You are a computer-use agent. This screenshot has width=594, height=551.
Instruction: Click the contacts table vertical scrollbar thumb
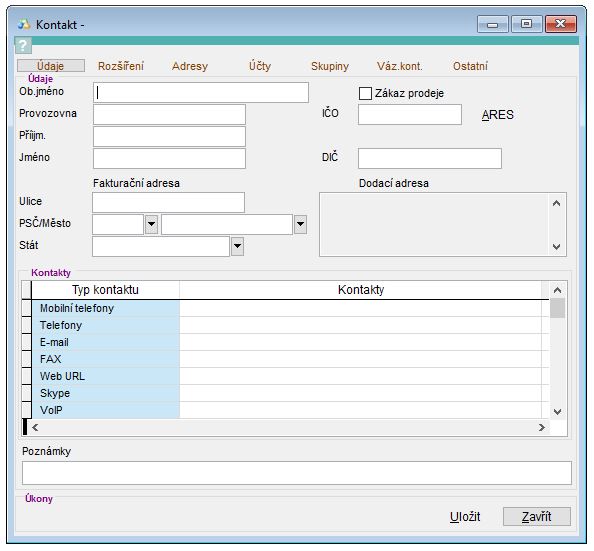(557, 308)
